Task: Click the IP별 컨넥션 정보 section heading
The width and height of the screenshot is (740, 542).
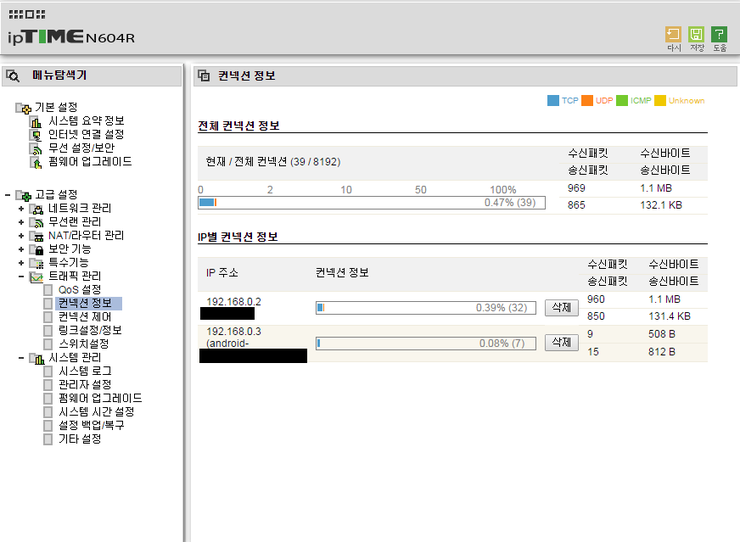Action: [238, 237]
